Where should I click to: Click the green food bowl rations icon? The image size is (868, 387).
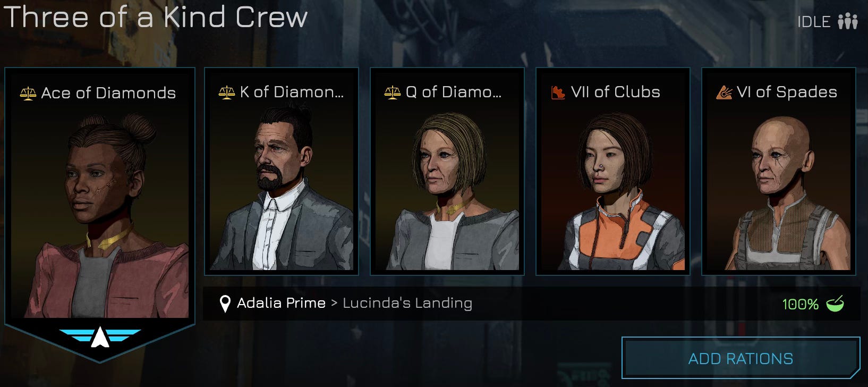tap(835, 304)
